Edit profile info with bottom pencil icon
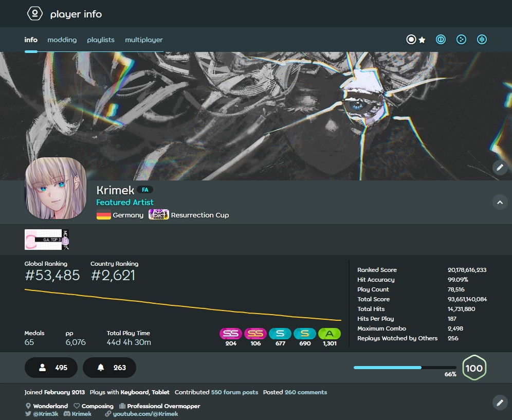The height and width of the screenshot is (420, 512). 500,403
